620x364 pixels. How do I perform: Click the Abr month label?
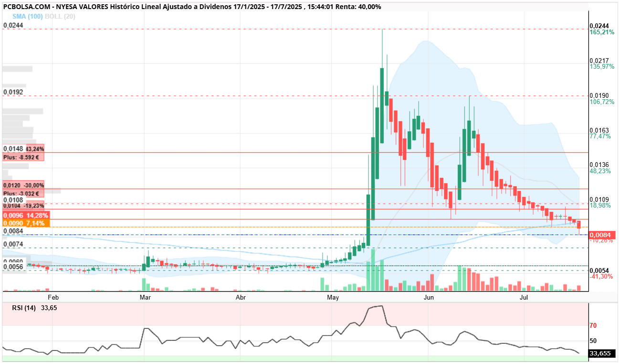(x=241, y=298)
